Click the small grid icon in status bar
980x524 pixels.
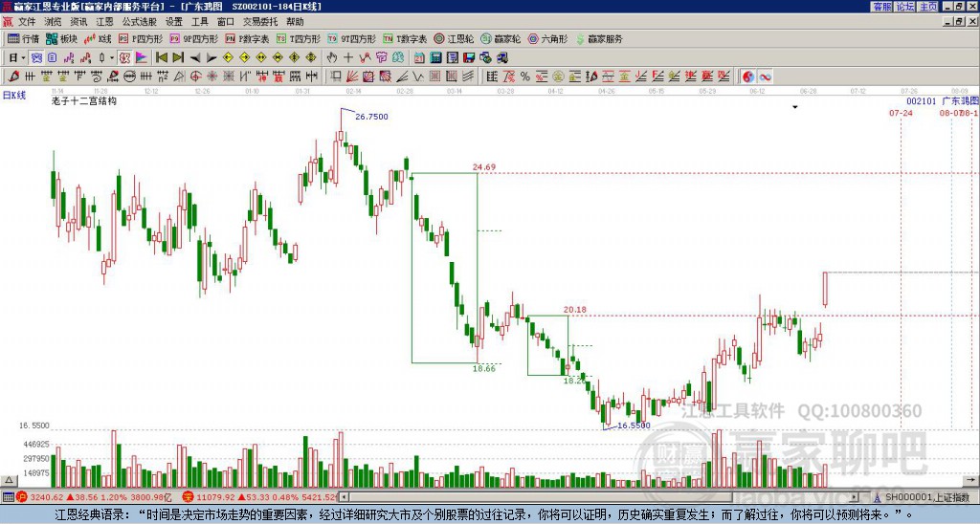(x=8, y=497)
